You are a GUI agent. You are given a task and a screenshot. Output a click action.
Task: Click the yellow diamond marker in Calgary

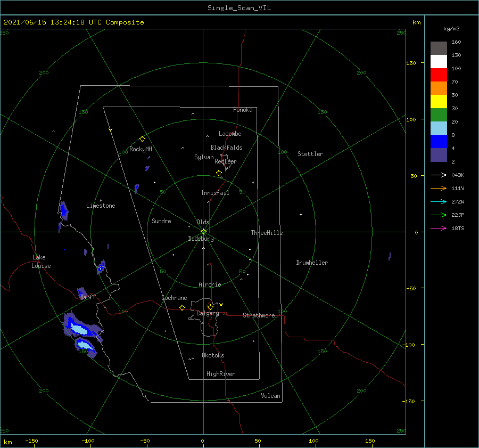pos(210,307)
